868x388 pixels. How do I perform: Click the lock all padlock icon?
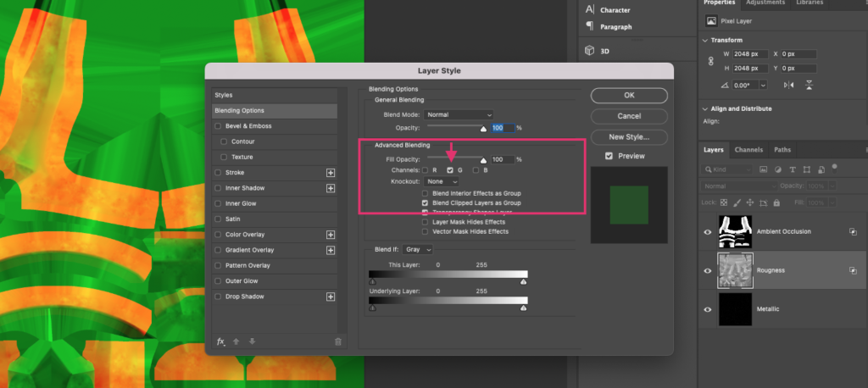(x=776, y=202)
